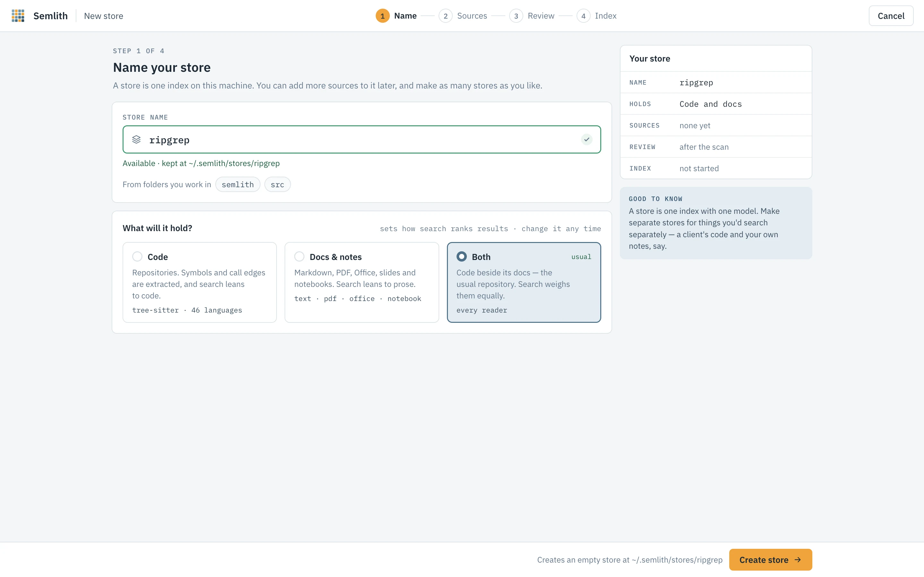Click the Create store button
Viewport: 924px width, 577px height.
point(770,559)
